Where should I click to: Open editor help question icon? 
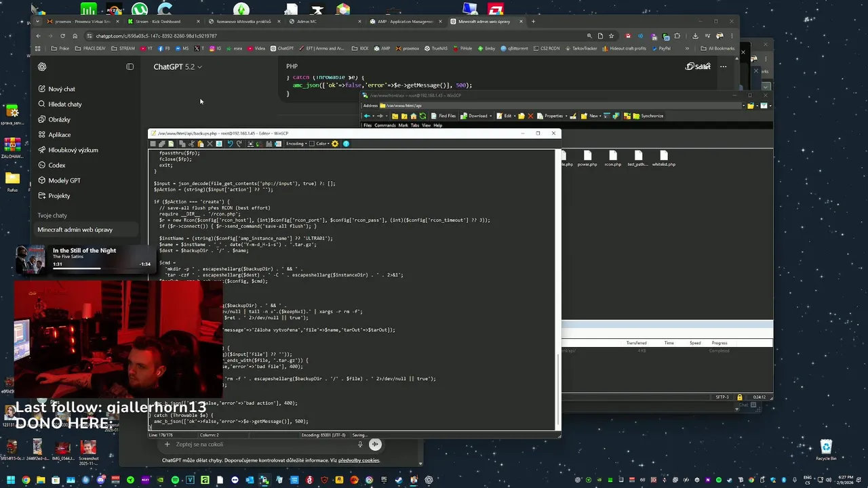click(346, 144)
